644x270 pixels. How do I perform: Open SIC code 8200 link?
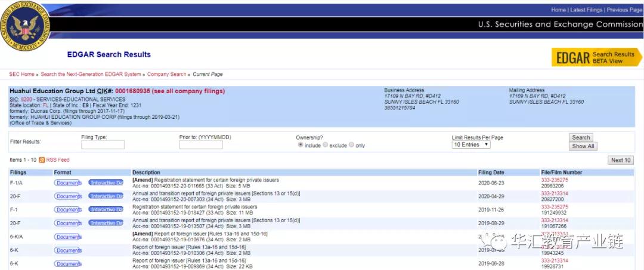(x=26, y=100)
